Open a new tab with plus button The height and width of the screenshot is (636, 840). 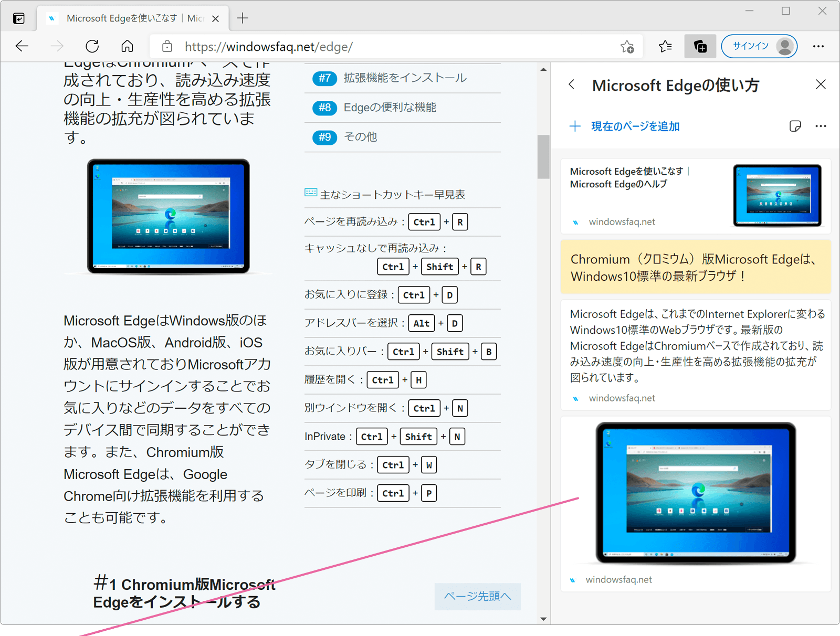coord(243,18)
